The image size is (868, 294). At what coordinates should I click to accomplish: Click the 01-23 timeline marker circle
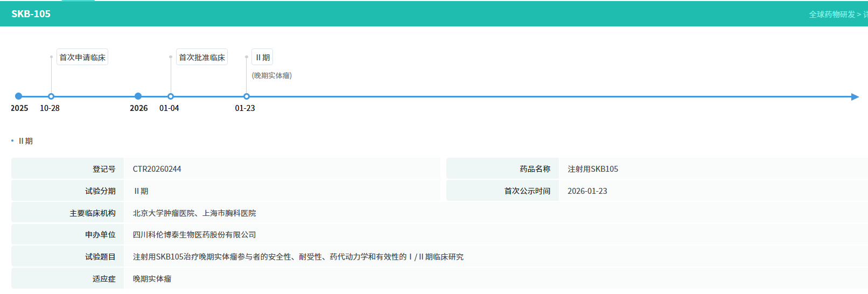click(x=247, y=96)
